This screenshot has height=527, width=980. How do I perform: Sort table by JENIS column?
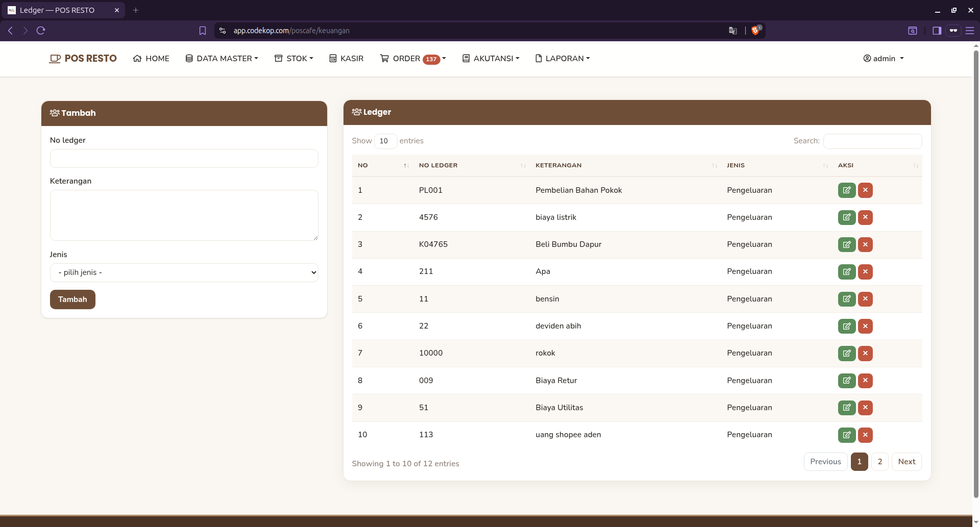click(776, 165)
